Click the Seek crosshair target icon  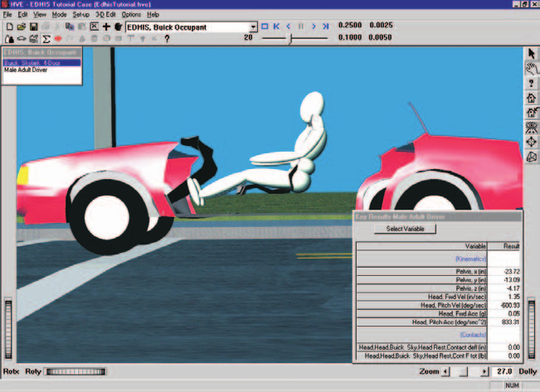532,143
